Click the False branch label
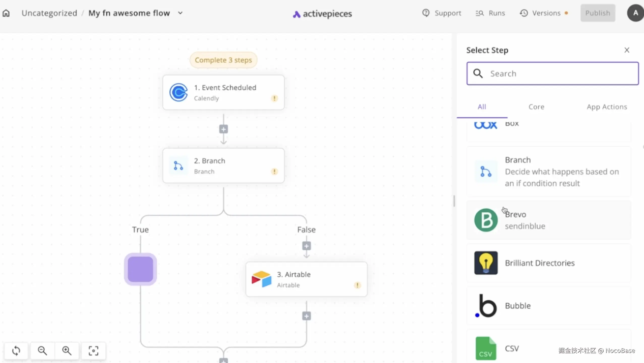 (306, 230)
